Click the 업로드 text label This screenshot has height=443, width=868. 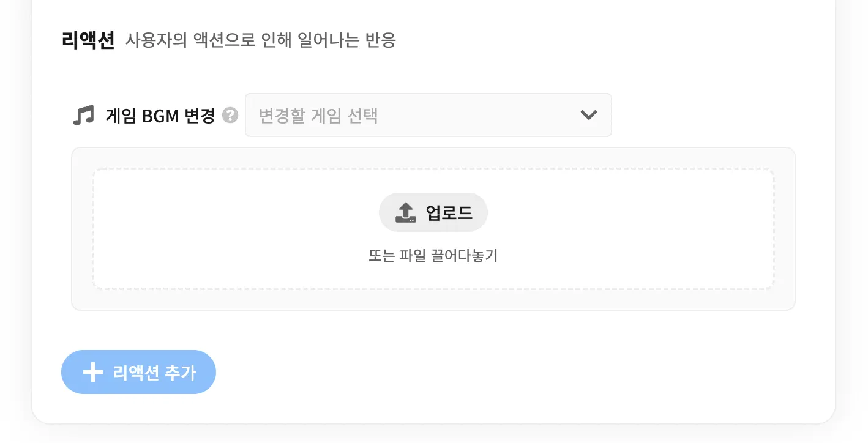pyautogui.click(x=449, y=213)
